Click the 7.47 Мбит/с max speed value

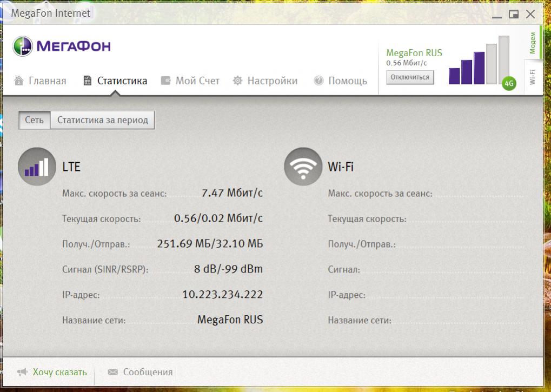232,193
